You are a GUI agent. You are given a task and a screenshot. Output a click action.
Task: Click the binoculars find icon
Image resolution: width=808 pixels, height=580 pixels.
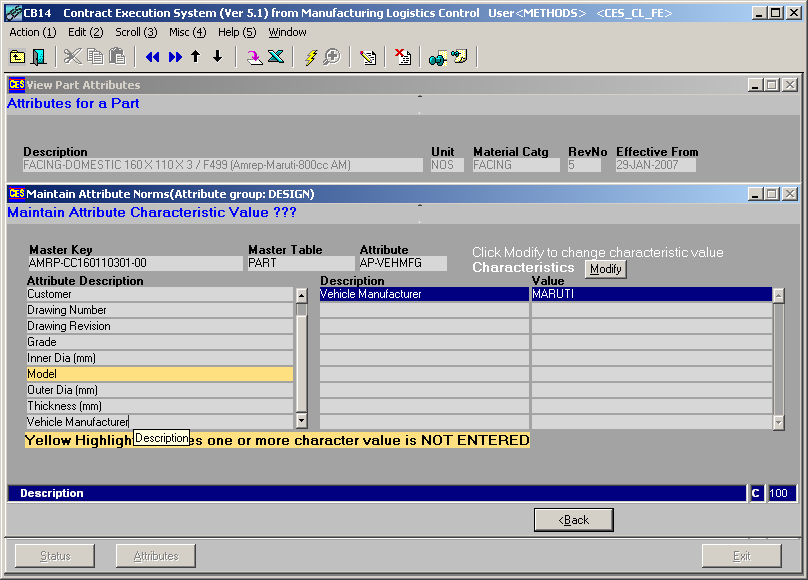[438, 57]
